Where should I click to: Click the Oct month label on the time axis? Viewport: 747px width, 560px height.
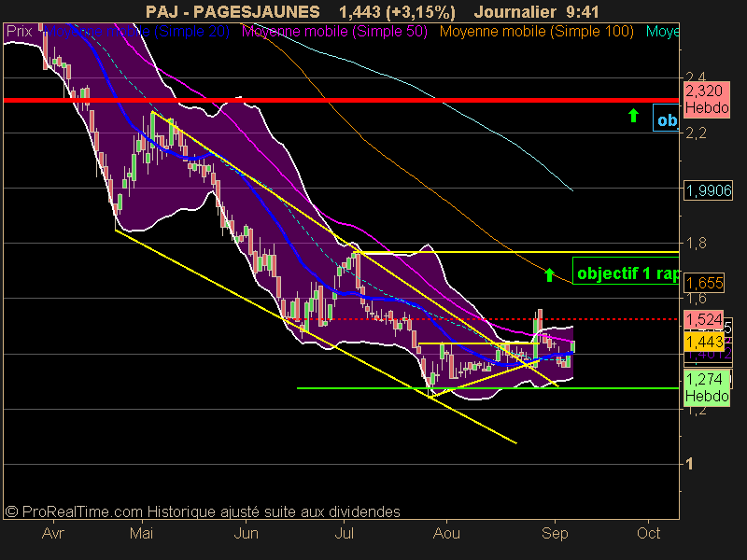648,533
